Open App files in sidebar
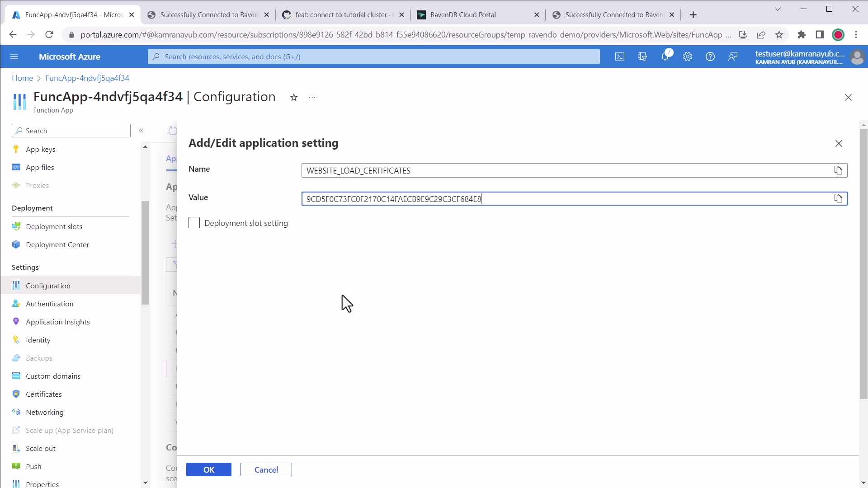 click(x=40, y=167)
